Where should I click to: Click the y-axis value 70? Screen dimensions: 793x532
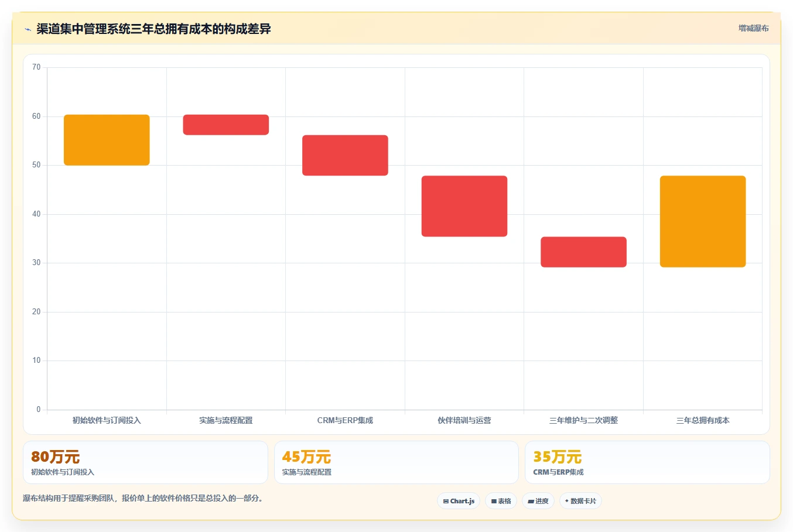(x=36, y=67)
